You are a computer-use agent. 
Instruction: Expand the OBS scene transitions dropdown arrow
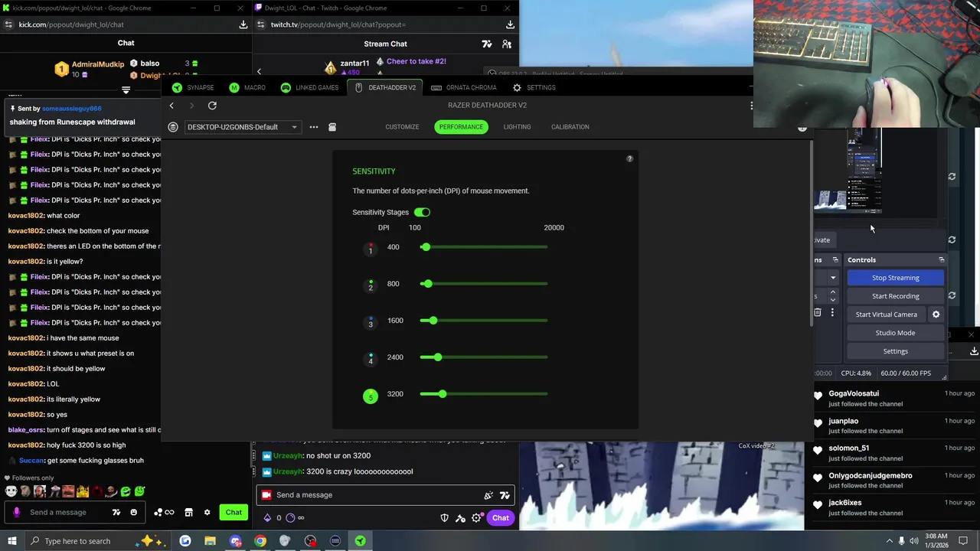click(x=833, y=278)
